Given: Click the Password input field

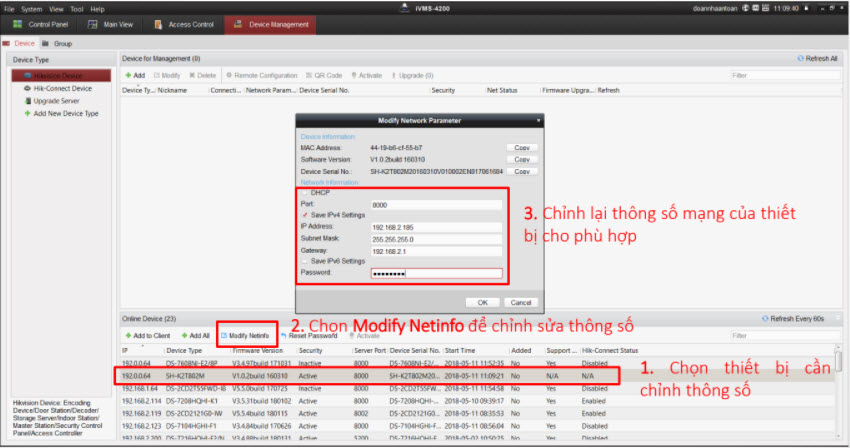Looking at the screenshot, I should tap(435, 272).
